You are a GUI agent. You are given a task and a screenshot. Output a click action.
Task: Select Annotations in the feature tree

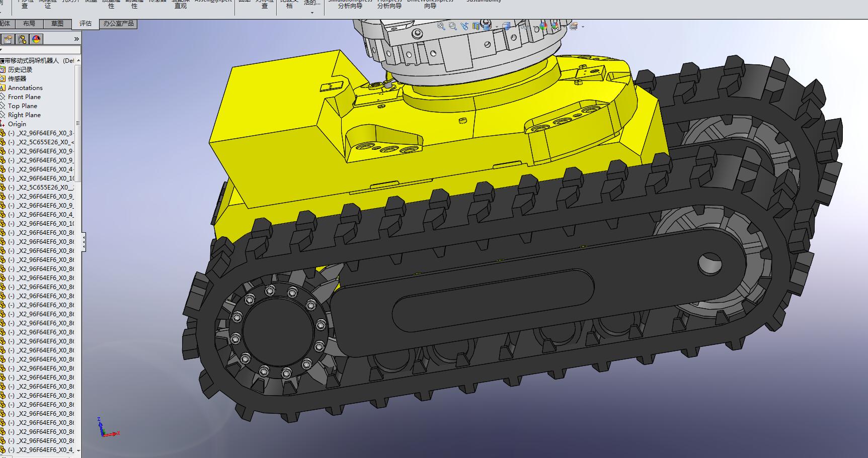click(25, 87)
